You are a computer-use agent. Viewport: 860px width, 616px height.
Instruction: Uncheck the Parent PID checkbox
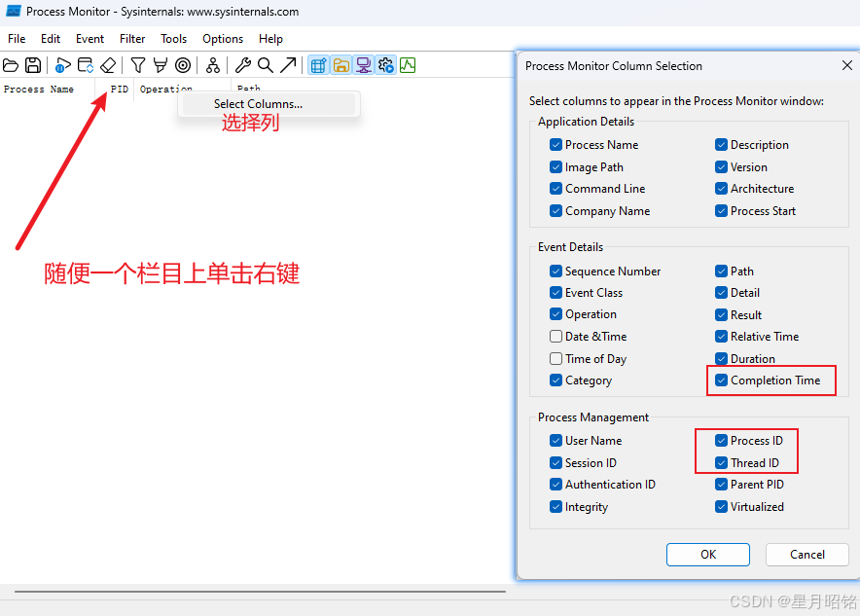(721, 485)
